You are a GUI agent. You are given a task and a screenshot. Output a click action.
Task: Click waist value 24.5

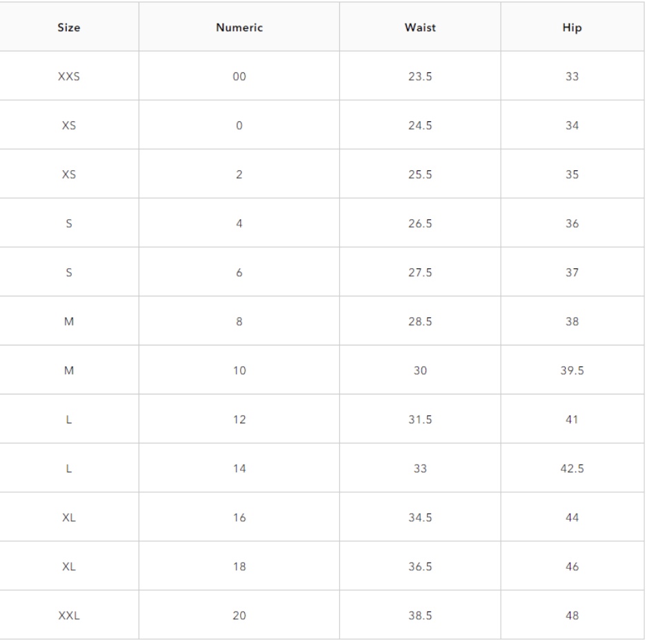[420, 125]
